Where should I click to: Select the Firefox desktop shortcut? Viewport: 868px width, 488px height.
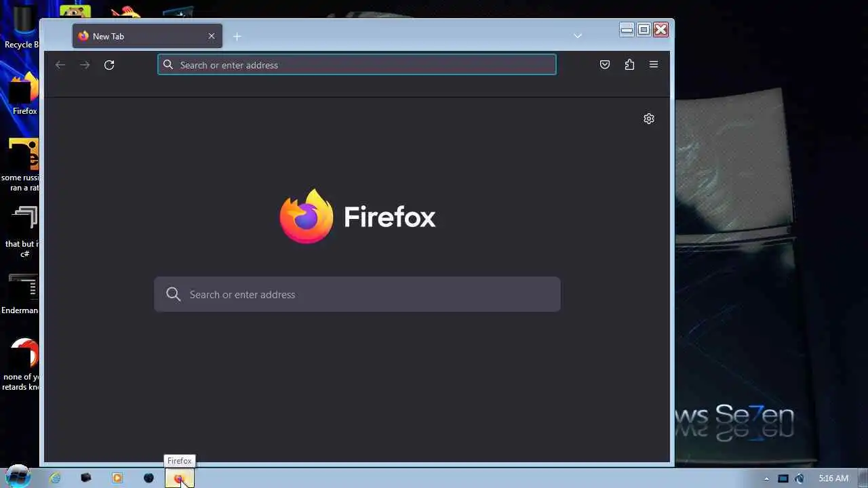coord(24,94)
